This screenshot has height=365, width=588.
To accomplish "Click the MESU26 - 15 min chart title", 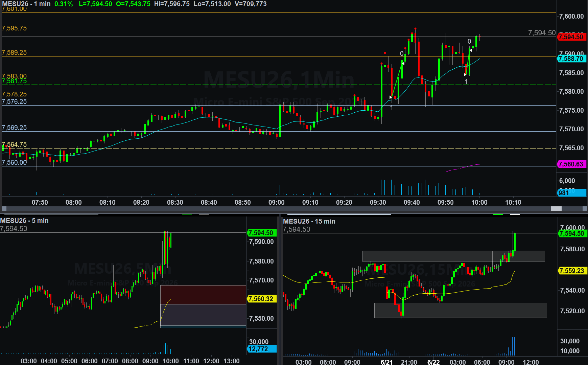I will [309, 221].
